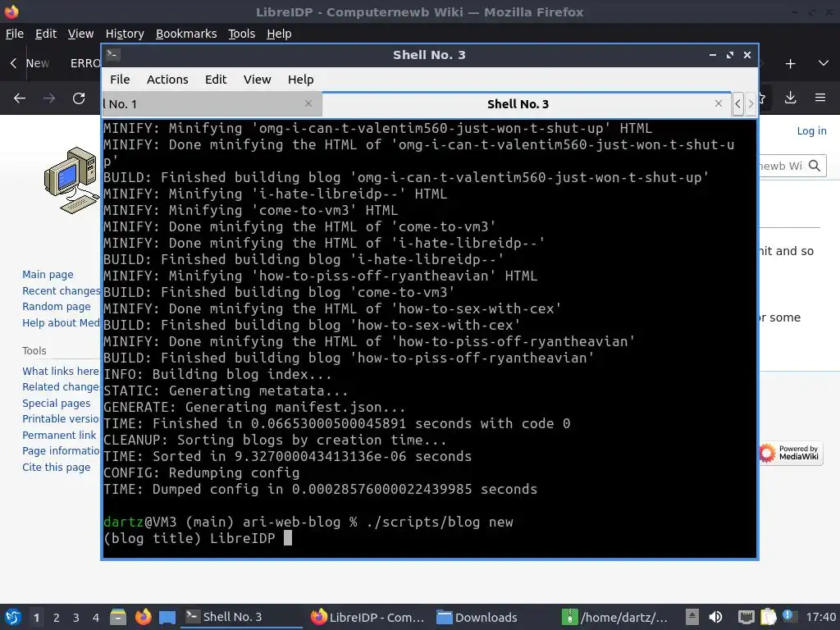Switch to virtual desktop 3

point(76,618)
